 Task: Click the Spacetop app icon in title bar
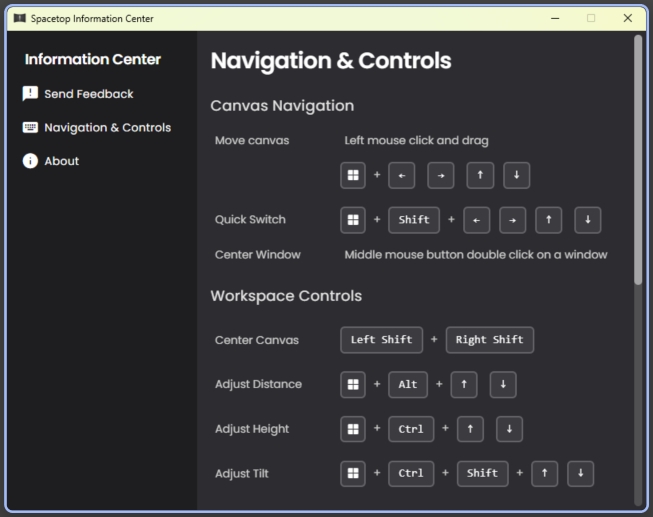coord(20,18)
